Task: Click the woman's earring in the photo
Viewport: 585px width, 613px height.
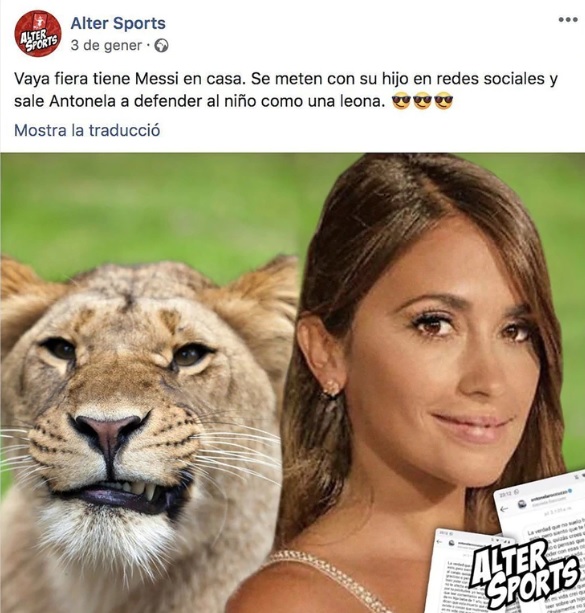Action: pyautogui.click(x=332, y=388)
